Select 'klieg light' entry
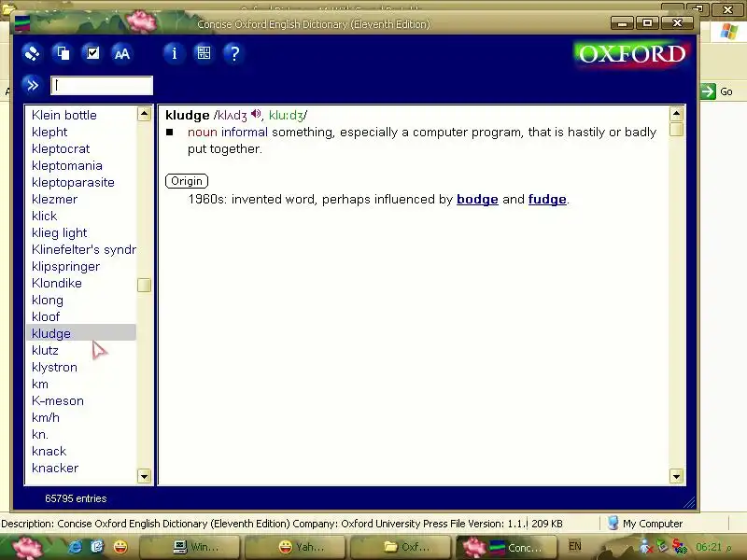The width and height of the screenshot is (747, 560). [x=59, y=232]
